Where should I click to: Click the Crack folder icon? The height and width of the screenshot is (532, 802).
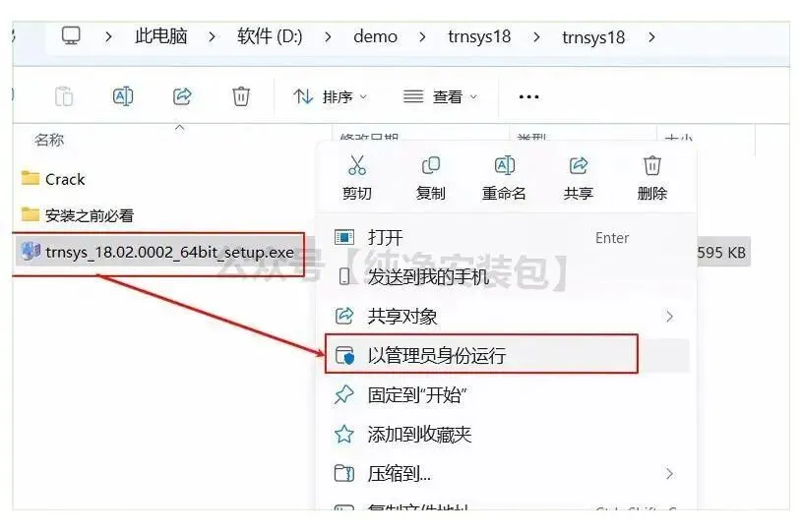(31, 178)
